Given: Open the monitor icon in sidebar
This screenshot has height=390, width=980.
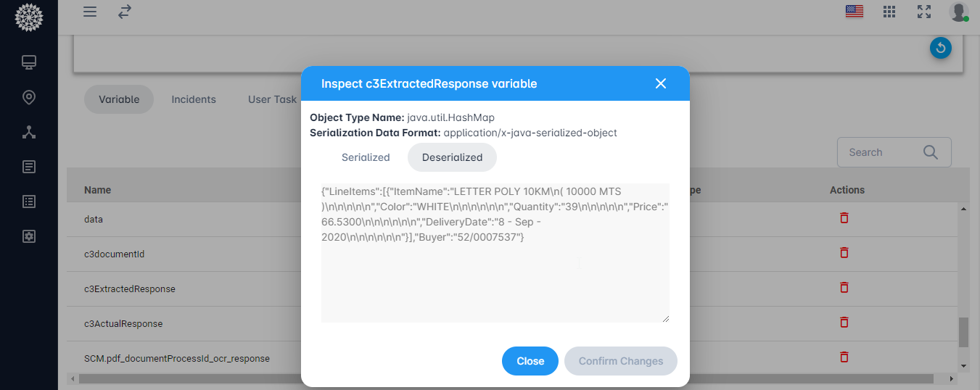Looking at the screenshot, I should 29,63.
